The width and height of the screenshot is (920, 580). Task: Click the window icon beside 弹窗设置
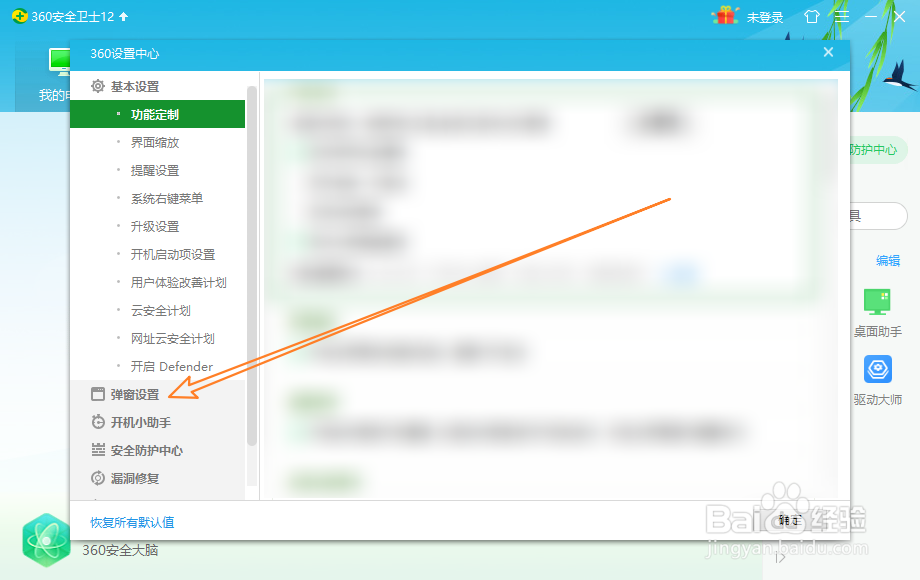97,394
